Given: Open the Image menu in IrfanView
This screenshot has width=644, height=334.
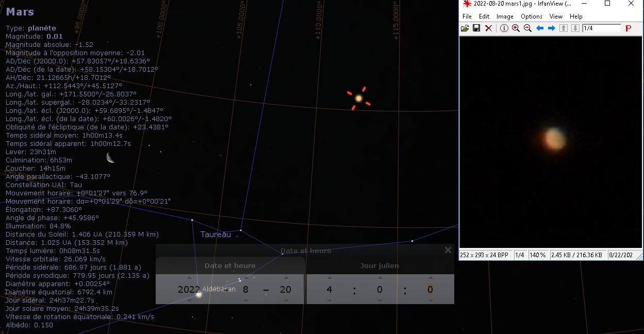Looking at the screenshot, I should (505, 16).
